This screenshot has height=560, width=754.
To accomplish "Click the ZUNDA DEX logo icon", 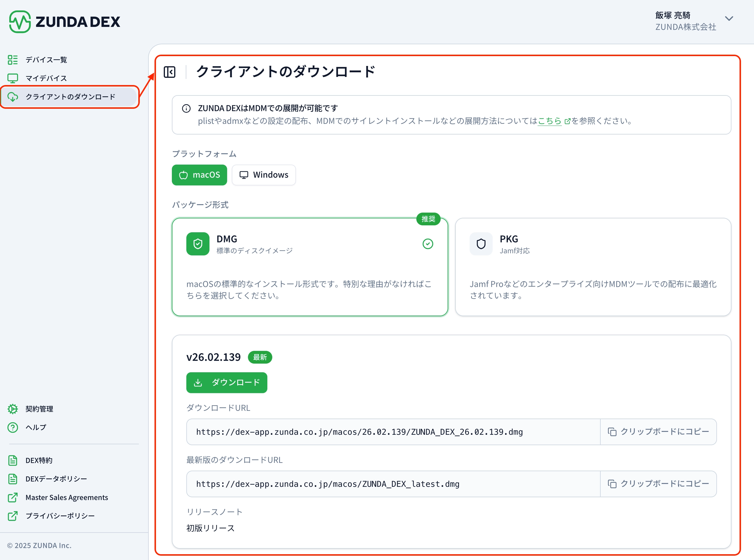I will [20, 22].
